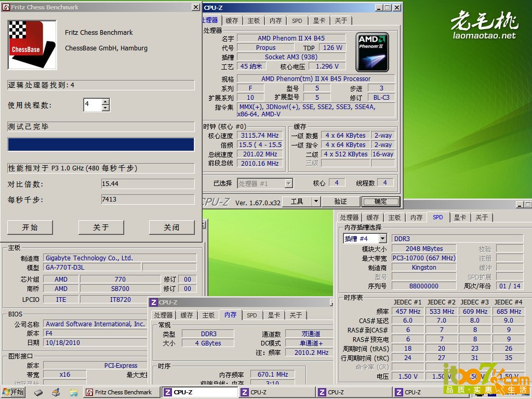Screen dimensions: 532x399
Task: Click the southbridge value 'SB700'
Action: click(x=120, y=289)
